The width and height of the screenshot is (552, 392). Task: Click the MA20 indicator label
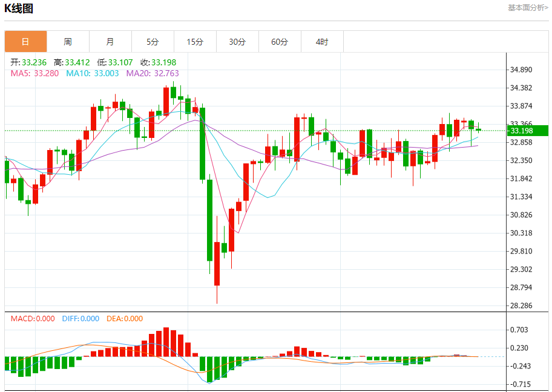[x=152, y=73]
